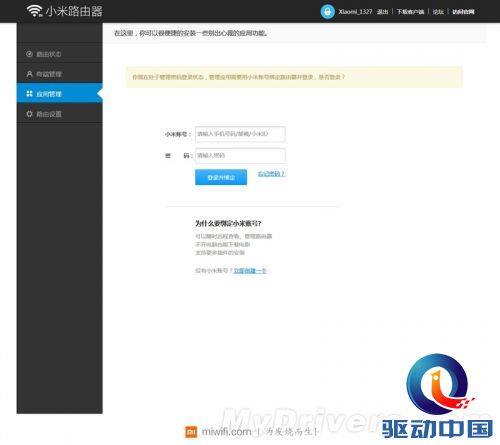
Task: Open the 下载客户端 download client link
Action: tap(410, 12)
